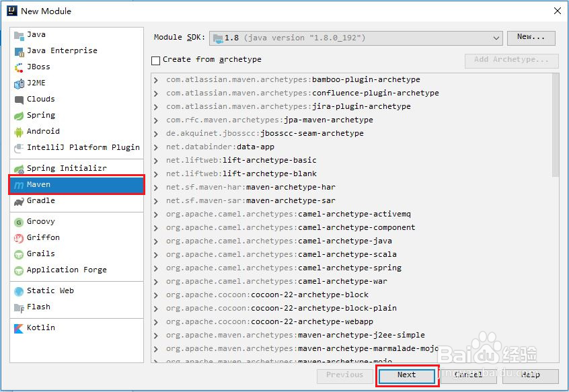Click the Previous button

345,376
